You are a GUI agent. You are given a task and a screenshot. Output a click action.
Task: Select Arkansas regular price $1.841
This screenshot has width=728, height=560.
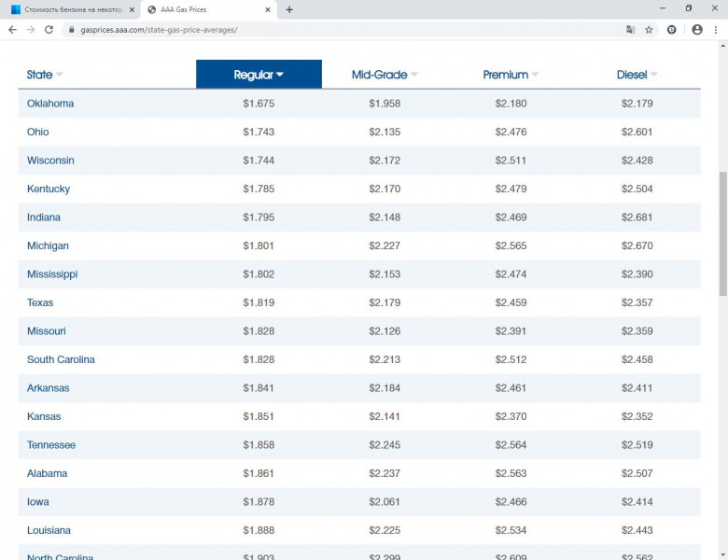tap(259, 387)
